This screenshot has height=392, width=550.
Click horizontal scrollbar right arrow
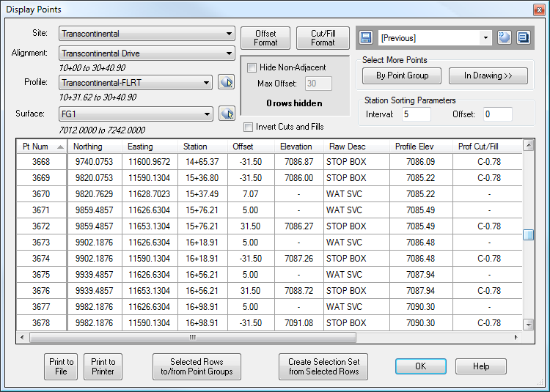516,337
